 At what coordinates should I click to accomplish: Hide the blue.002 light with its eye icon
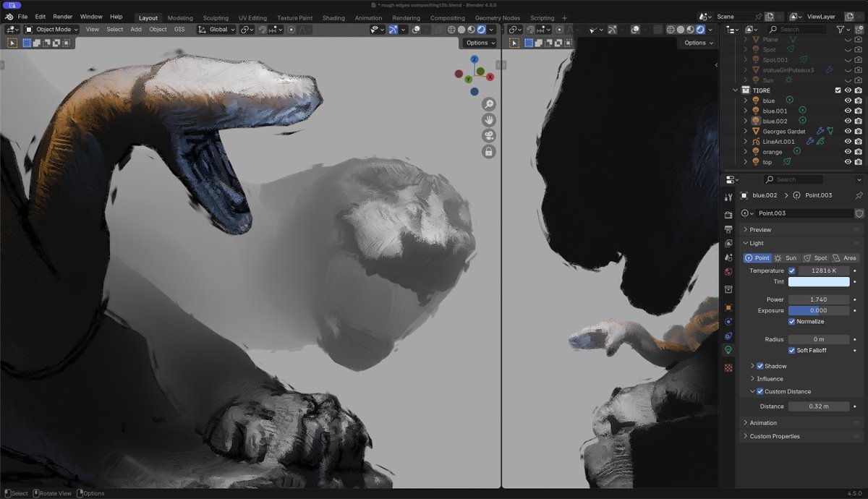pos(848,121)
